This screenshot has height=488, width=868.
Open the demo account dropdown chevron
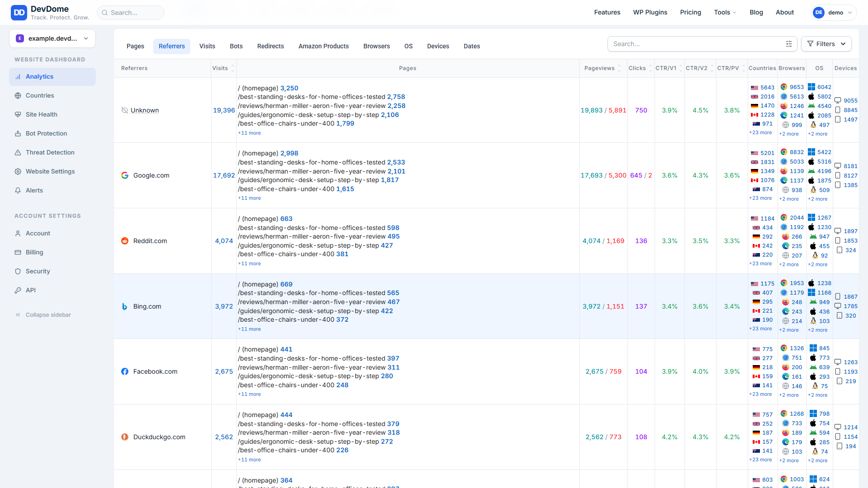[850, 13]
